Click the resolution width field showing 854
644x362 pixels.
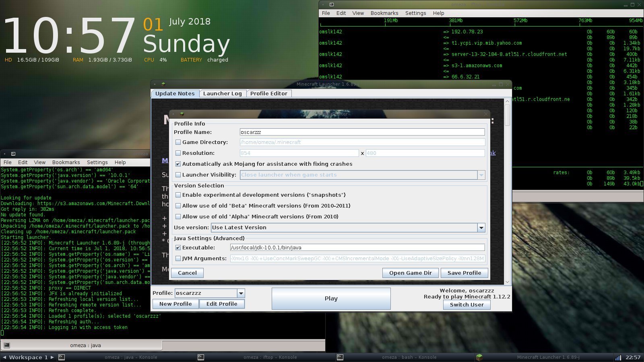tap(299, 153)
